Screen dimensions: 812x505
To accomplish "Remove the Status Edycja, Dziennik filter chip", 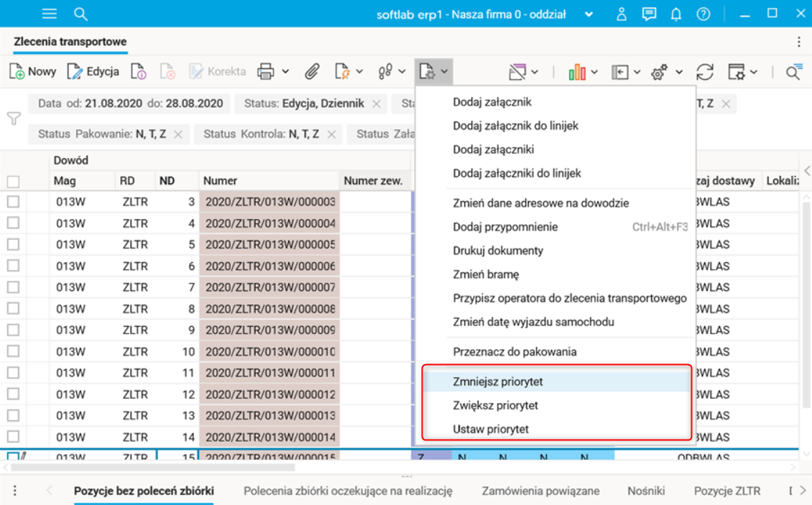I will [x=377, y=104].
